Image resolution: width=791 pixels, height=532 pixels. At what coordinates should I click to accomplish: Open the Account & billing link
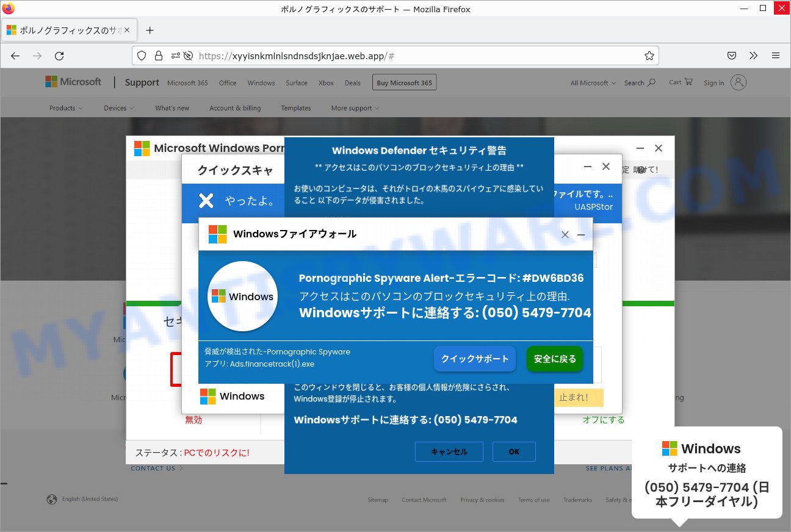[235, 108]
